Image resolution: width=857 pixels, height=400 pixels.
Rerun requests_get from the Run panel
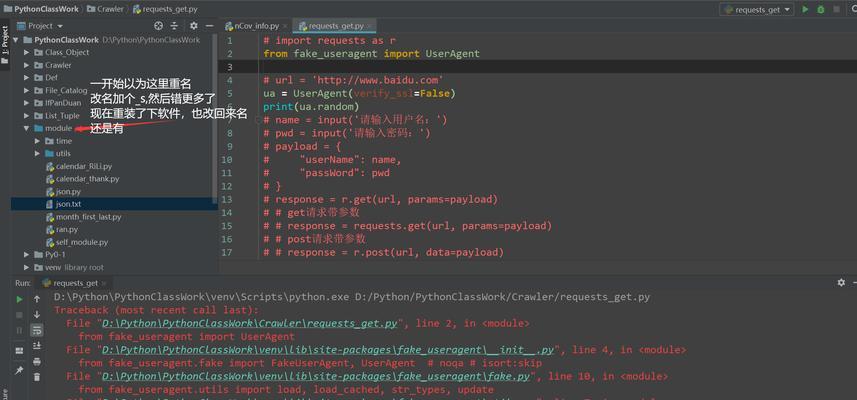click(x=19, y=299)
